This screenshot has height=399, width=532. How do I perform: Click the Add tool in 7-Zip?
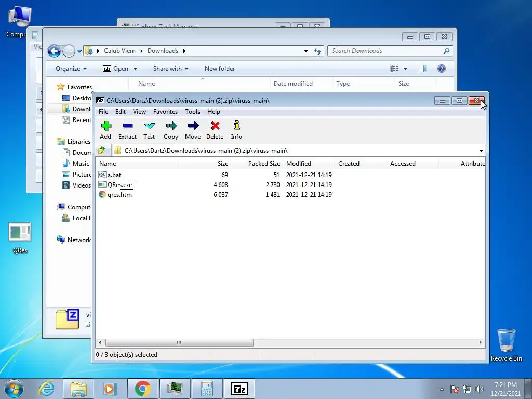coord(106,130)
